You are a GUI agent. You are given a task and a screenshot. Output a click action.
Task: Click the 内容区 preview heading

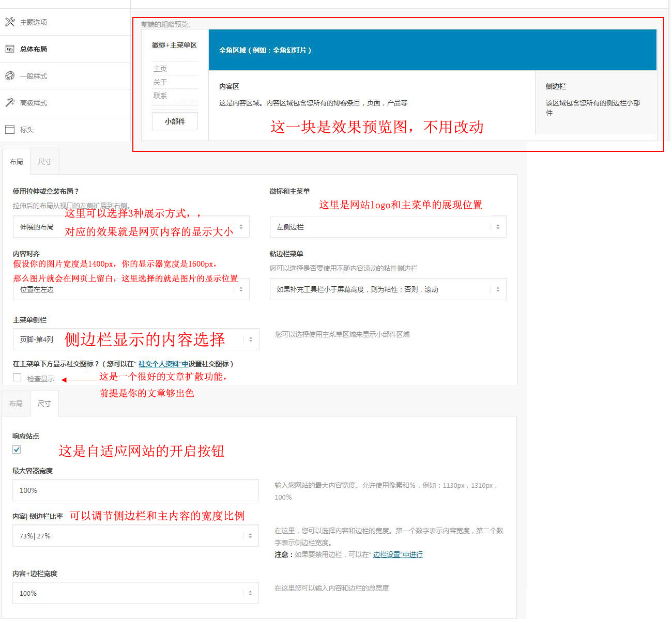point(229,86)
